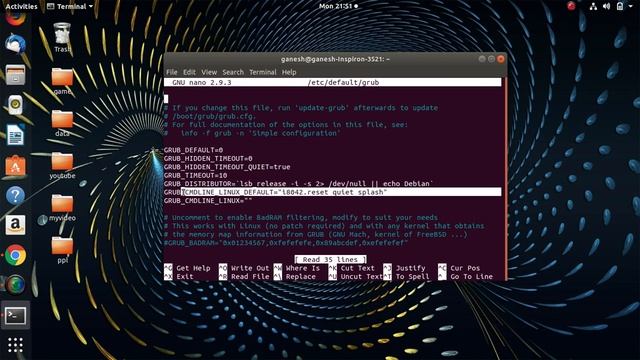
Task: Click the Uncut Text shortcut label
Action: click(362, 277)
